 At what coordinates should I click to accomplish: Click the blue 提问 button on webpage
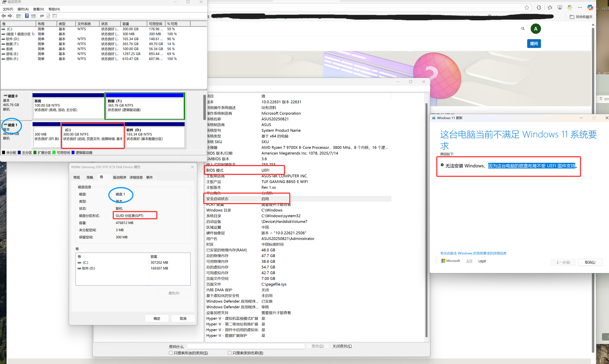534,44
